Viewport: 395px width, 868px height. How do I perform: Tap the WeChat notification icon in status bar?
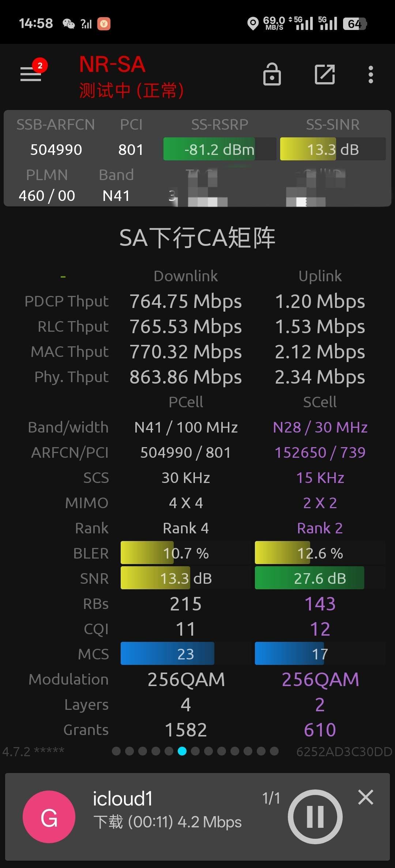coord(69,24)
